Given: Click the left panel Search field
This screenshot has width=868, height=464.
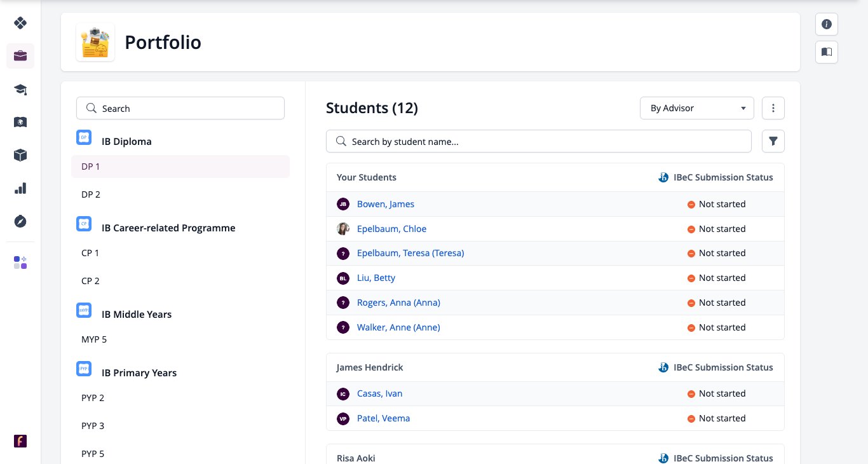Looking at the screenshot, I should 180,108.
